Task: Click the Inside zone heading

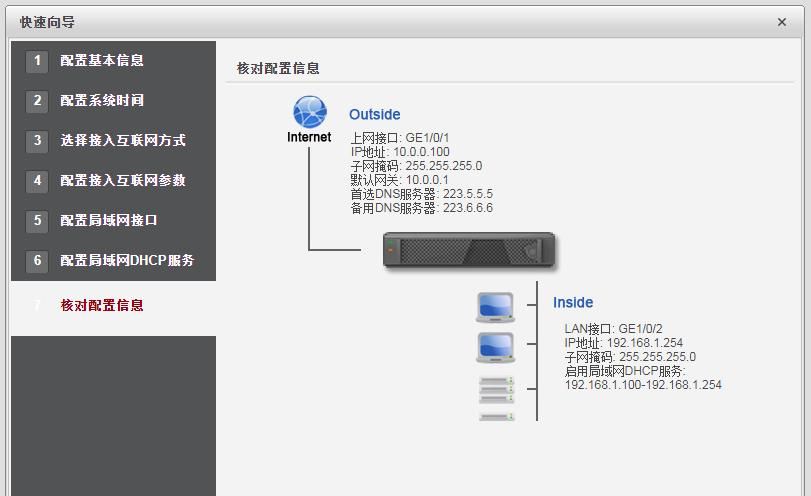Action: click(x=573, y=303)
